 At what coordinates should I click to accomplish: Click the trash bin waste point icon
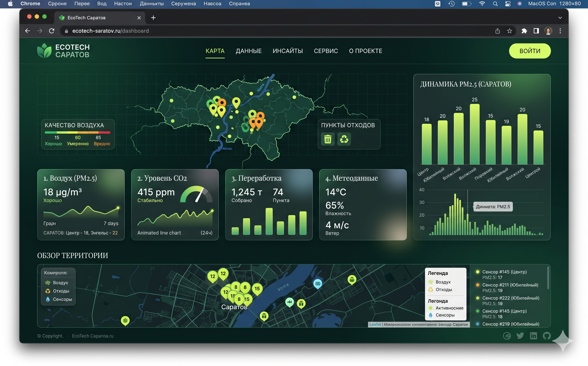[328, 139]
